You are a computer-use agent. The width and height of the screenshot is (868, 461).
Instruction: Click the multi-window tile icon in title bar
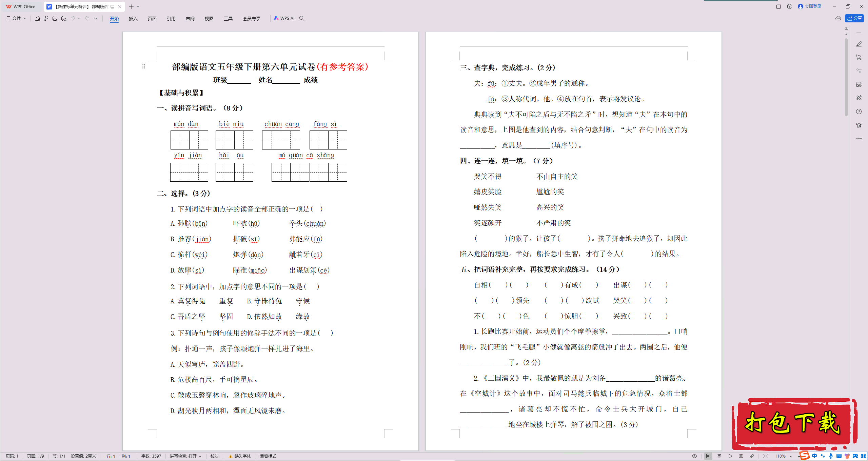(x=779, y=6)
